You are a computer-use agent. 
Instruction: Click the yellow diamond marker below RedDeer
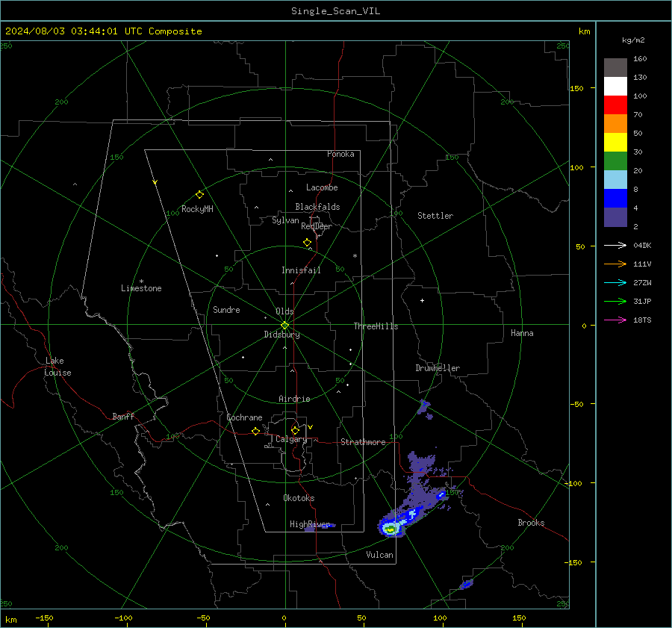(308, 242)
